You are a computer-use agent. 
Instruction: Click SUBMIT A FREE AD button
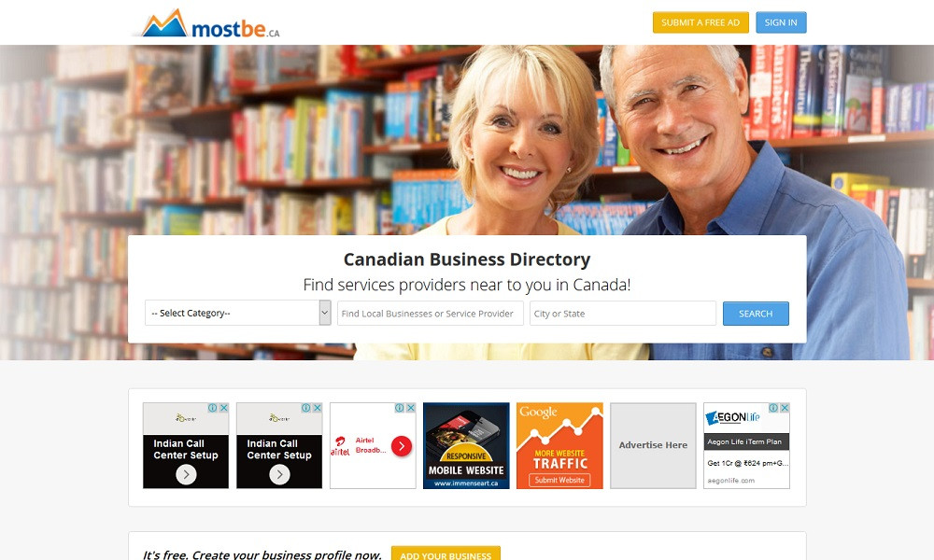click(x=700, y=22)
